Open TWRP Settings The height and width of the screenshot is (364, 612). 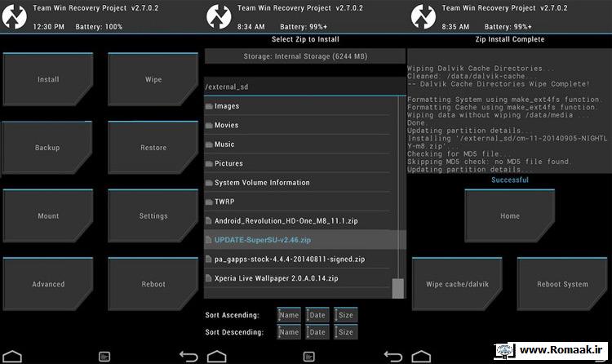tap(153, 216)
